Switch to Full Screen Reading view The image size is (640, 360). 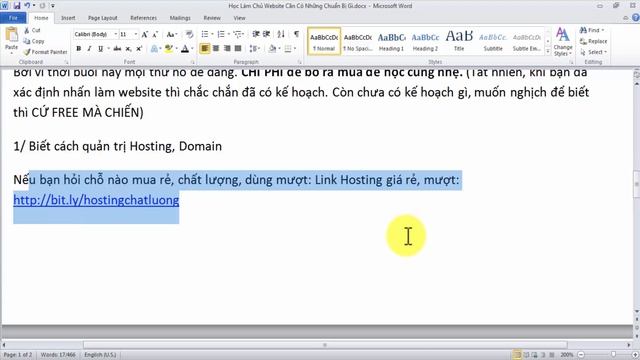[x=526, y=355]
